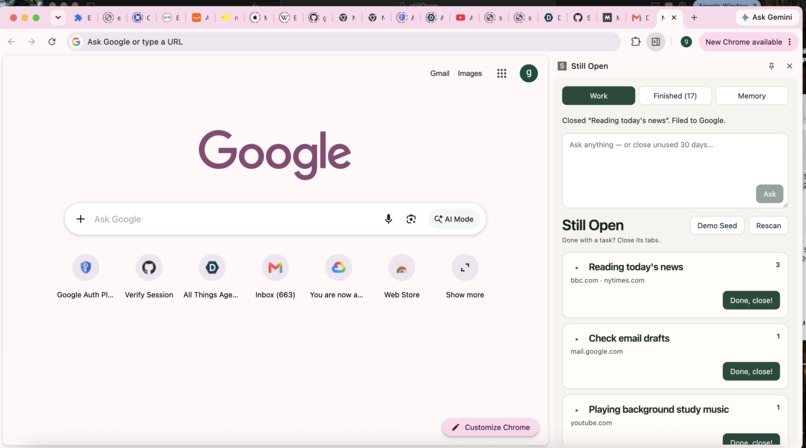
Task: Open the Inbox (663) Gmail shortcut
Action: tap(276, 277)
